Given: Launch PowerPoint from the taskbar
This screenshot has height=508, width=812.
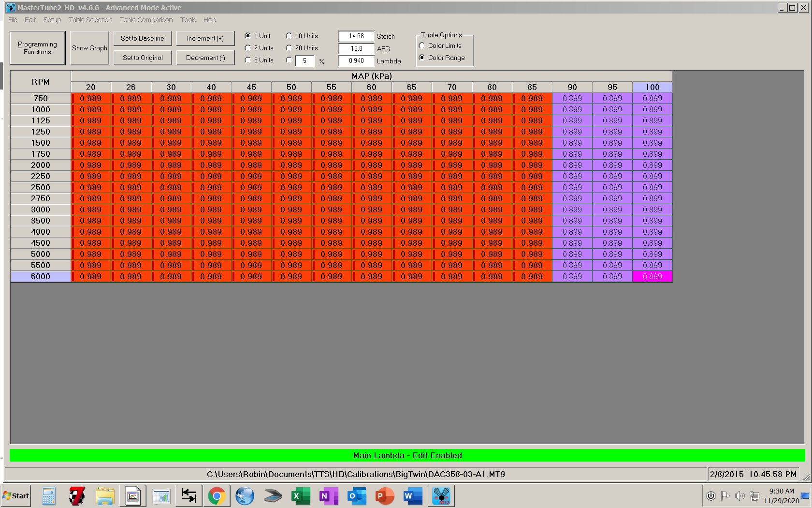Looking at the screenshot, I should 385,496.
